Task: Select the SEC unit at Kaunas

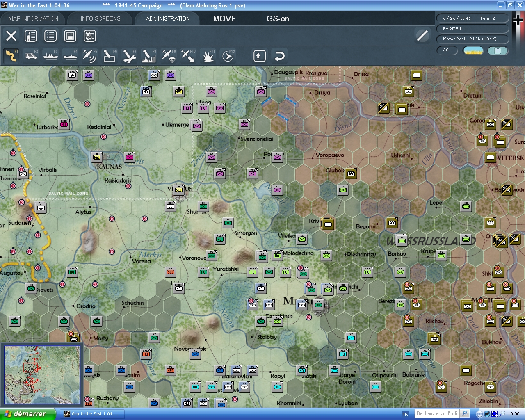Action: tap(97, 157)
